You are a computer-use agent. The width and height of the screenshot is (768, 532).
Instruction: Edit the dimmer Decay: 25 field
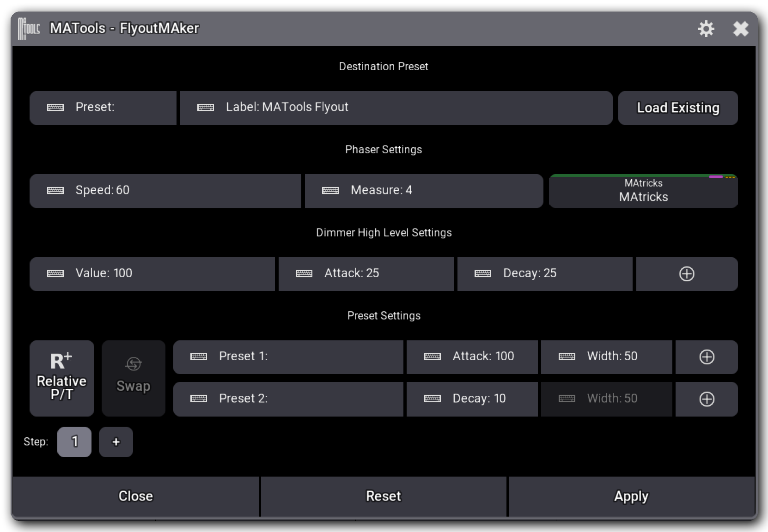(545, 274)
